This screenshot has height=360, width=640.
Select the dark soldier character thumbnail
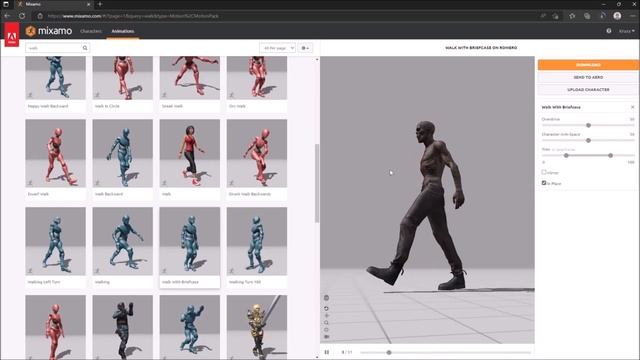point(122,327)
